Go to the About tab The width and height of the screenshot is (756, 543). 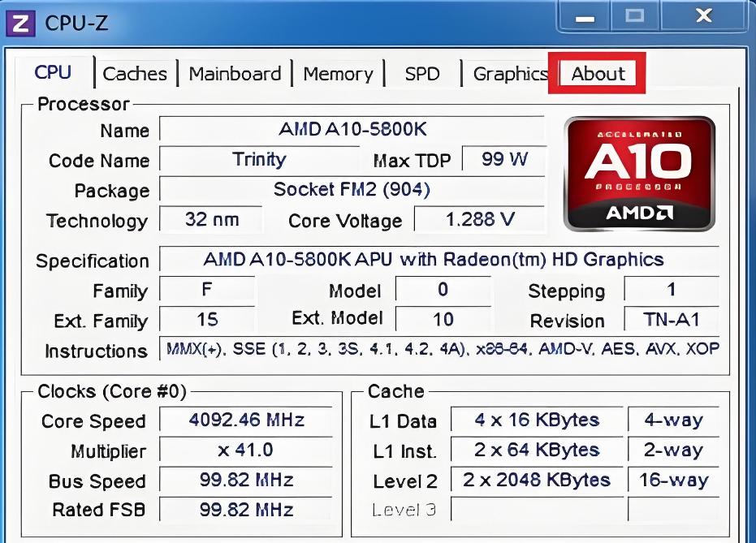coord(598,74)
